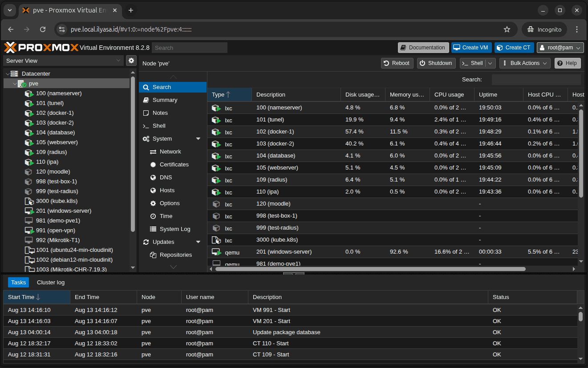Collapse the pve node in tree

click(15, 84)
